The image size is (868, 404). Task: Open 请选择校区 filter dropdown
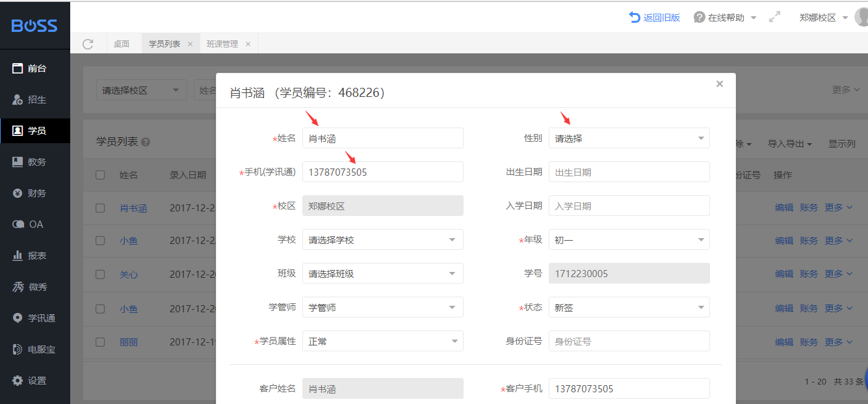141,90
